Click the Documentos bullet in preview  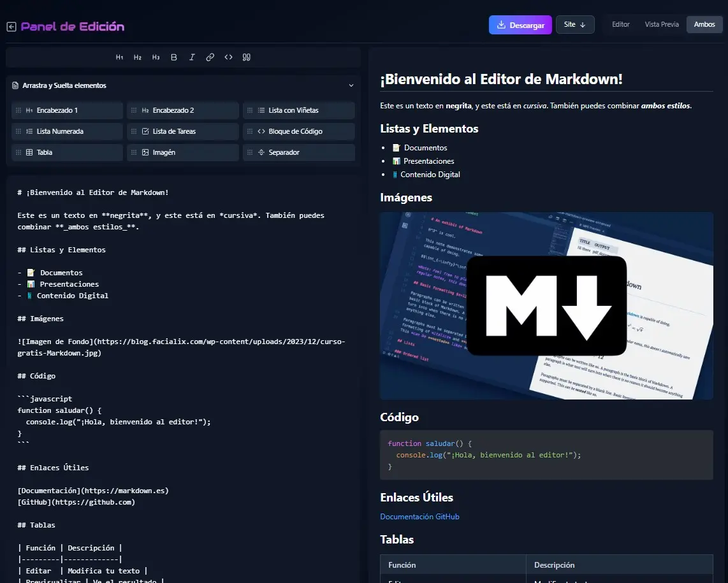point(419,148)
